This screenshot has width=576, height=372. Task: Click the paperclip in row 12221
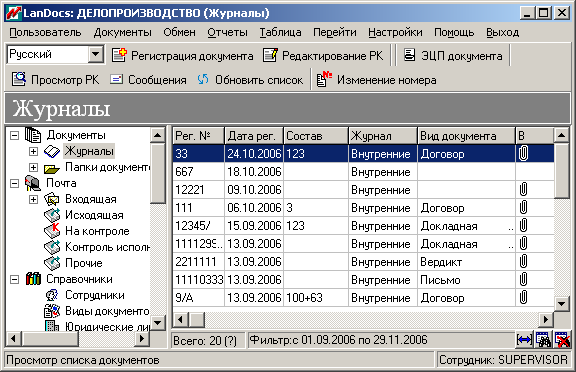(523, 190)
